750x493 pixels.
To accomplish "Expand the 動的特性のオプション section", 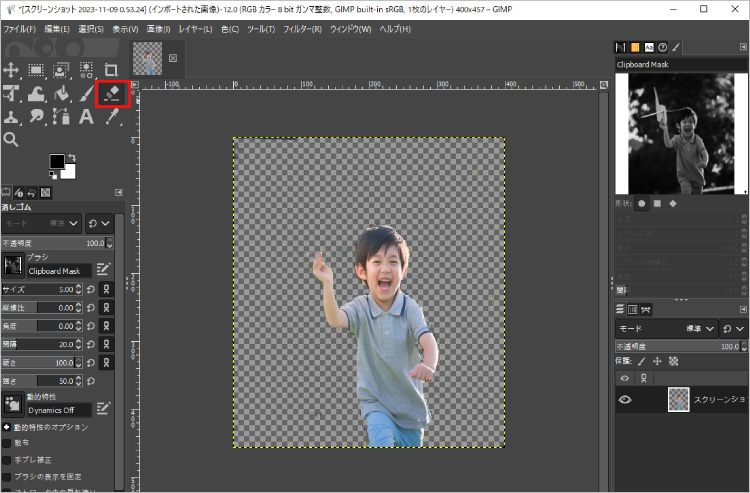I will [x=6, y=427].
